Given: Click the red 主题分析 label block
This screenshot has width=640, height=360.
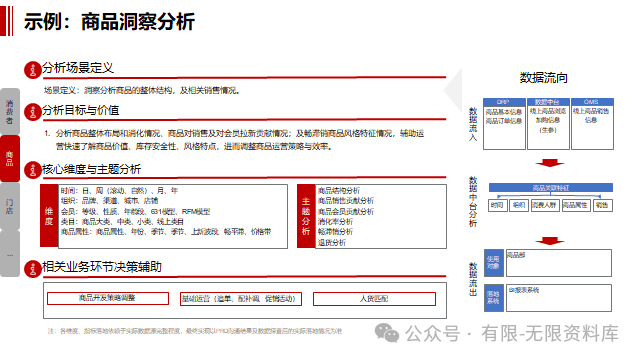Looking at the screenshot, I should [306, 216].
